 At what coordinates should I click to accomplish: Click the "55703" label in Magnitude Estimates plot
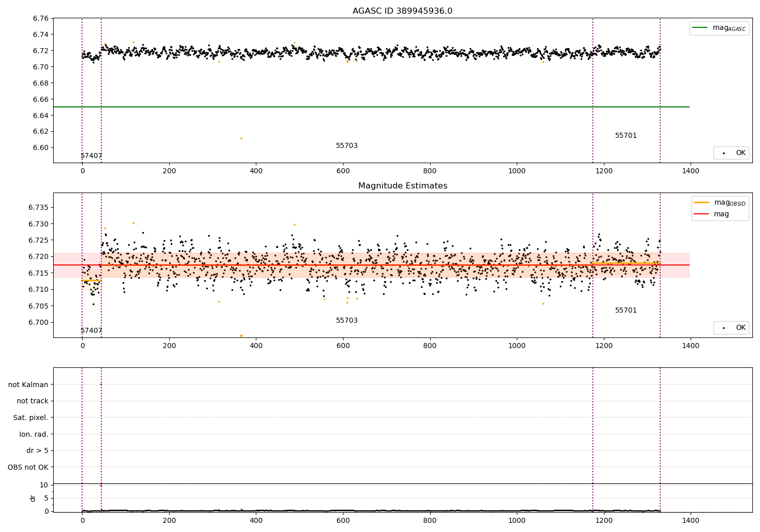[347, 321]
